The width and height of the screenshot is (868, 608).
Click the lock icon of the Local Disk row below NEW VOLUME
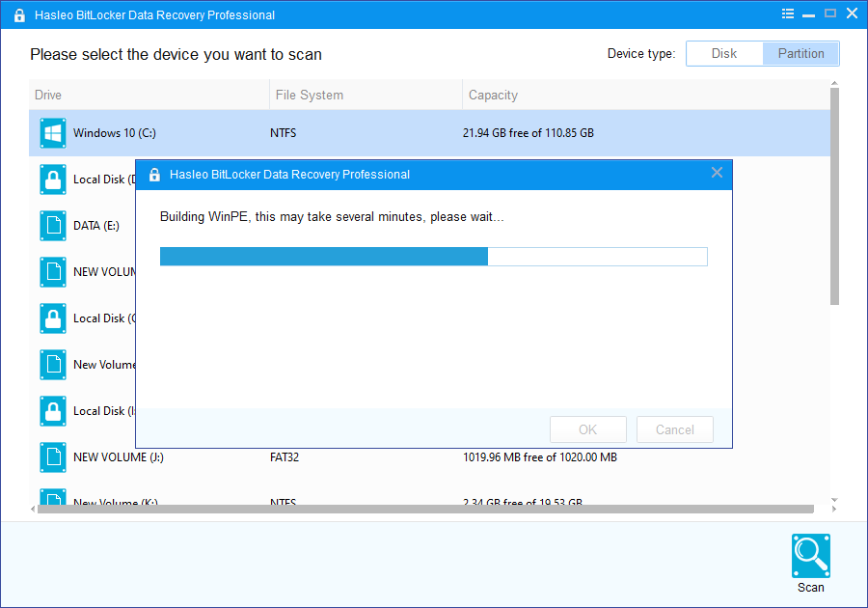[53, 318]
